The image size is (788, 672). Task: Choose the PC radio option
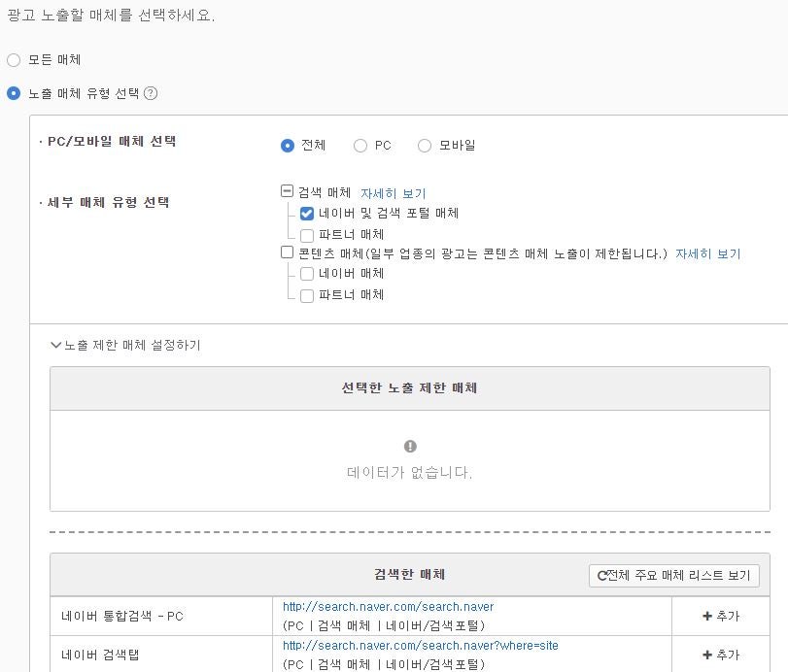tap(360, 146)
